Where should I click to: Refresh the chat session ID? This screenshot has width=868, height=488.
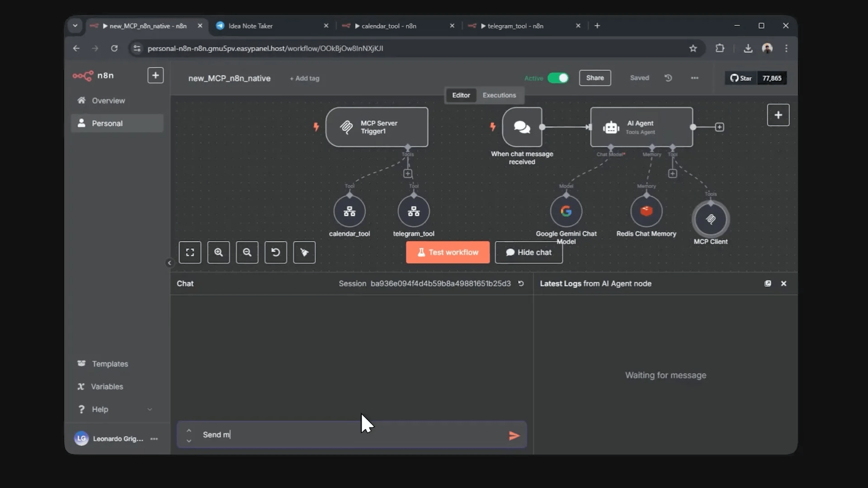pos(521,283)
